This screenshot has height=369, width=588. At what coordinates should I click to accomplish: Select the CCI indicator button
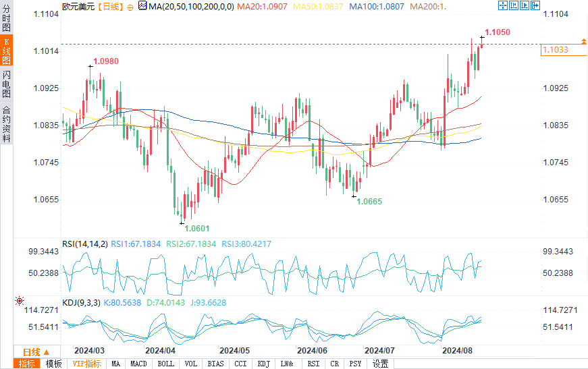[x=241, y=364]
